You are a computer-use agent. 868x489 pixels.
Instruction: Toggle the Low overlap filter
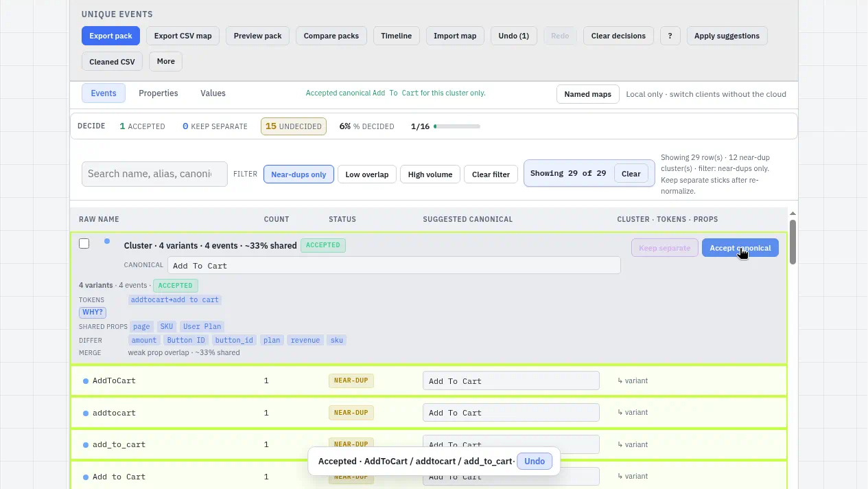pos(367,174)
